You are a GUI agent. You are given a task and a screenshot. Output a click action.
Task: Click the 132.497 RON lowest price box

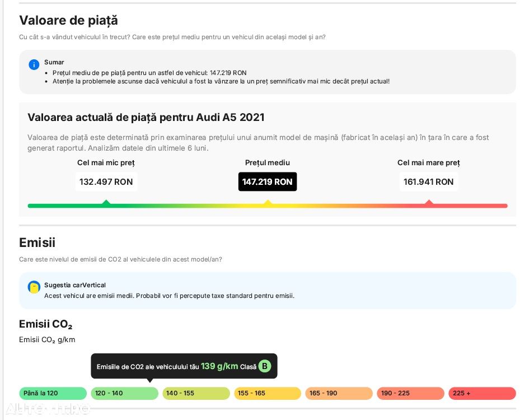pyautogui.click(x=106, y=181)
